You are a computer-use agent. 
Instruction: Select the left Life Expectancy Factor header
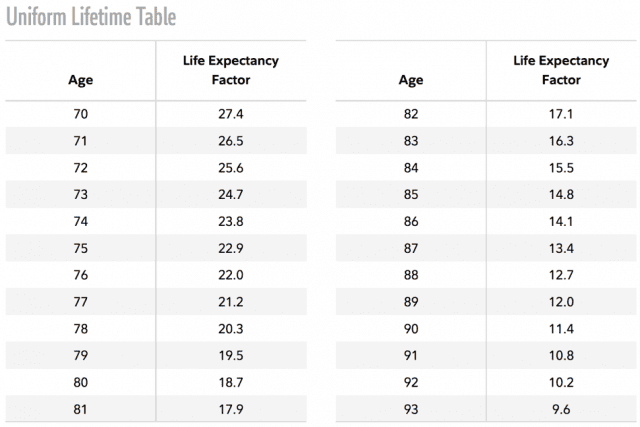tap(230, 70)
